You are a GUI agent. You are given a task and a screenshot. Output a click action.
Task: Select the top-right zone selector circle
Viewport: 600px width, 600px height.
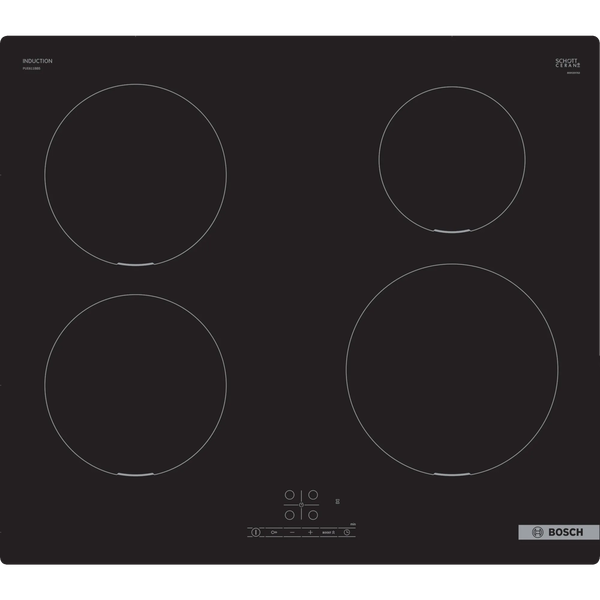(x=313, y=494)
